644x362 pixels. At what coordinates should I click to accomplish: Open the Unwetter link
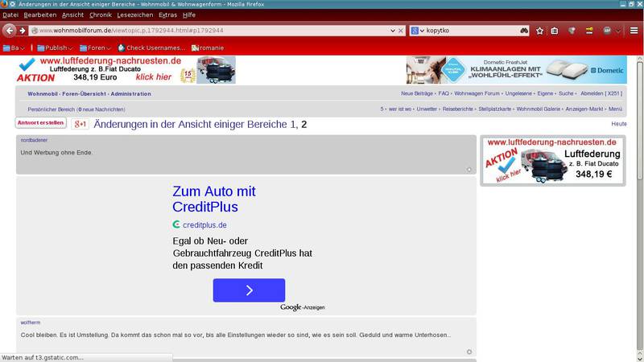pos(427,109)
